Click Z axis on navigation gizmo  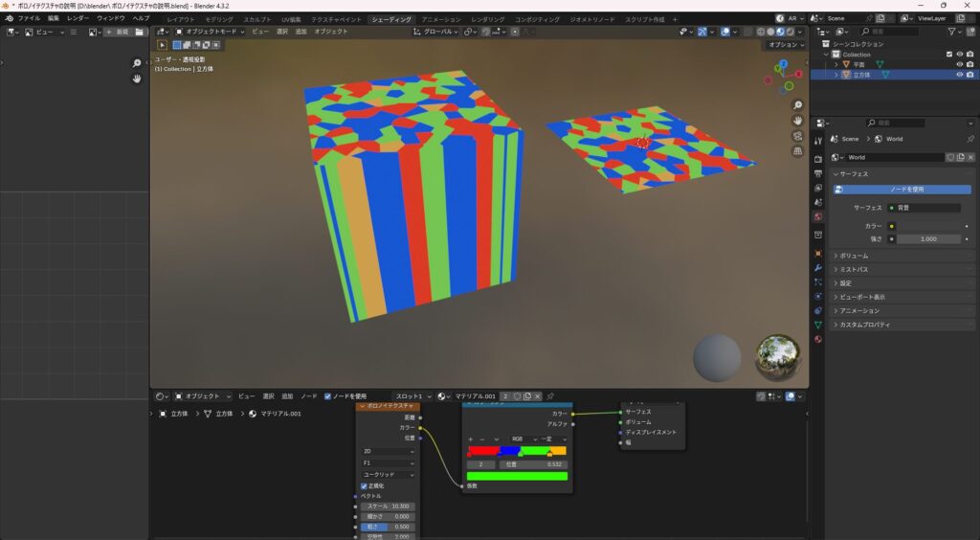click(783, 64)
